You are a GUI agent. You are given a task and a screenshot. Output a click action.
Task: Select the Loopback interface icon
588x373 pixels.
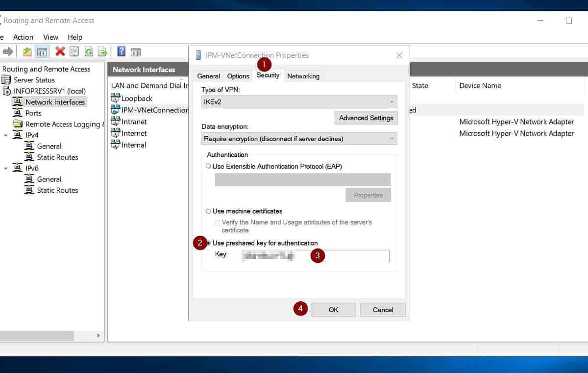pyautogui.click(x=116, y=99)
